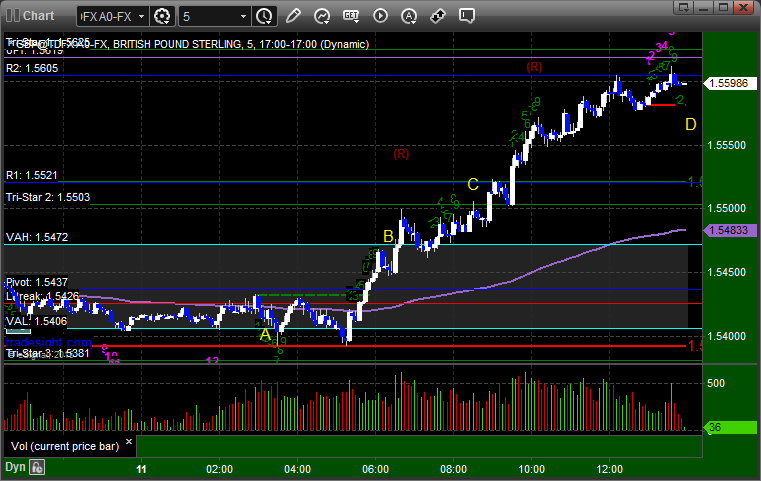Expand the symbol FX A0-FX dropdown
This screenshot has width=761, height=481.
(x=141, y=17)
